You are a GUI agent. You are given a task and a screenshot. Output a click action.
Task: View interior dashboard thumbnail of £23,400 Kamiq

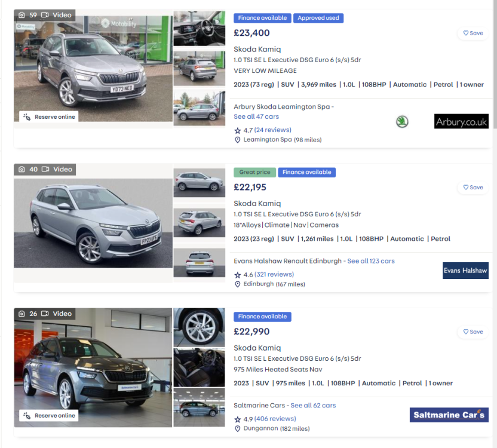coord(200,29)
